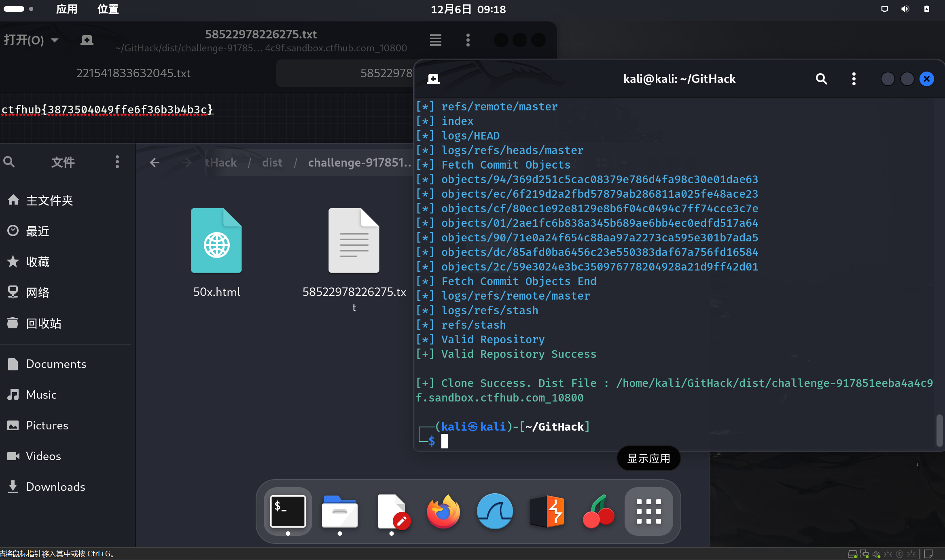
Task: Open the text editor dock icon
Action: click(392, 511)
